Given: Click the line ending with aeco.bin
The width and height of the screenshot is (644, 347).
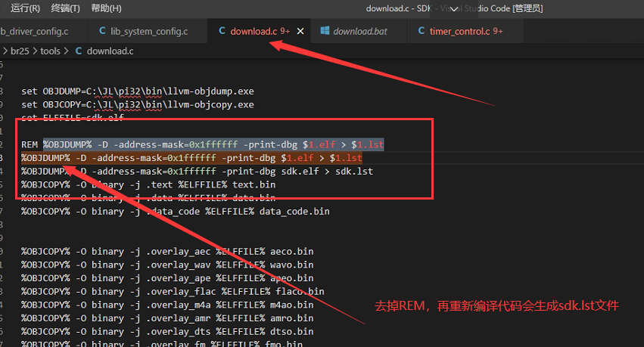Looking at the screenshot, I should click(x=167, y=252).
